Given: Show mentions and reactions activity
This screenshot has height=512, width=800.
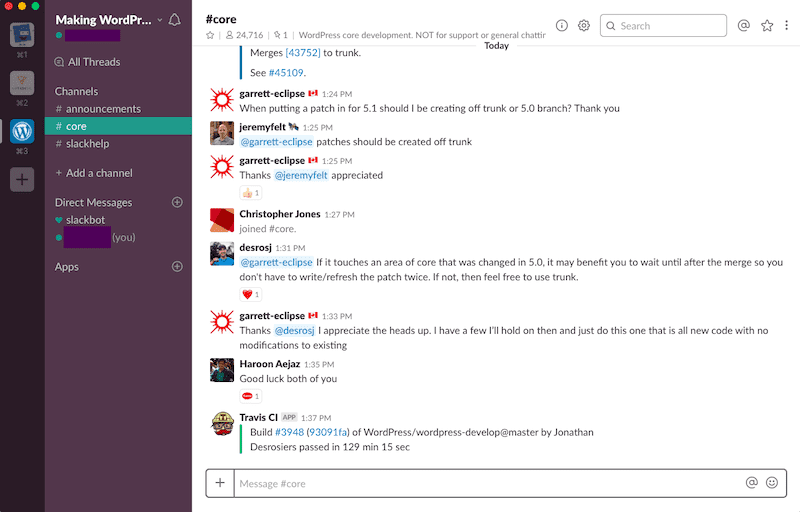Looking at the screenshot, I should (743, 26).
